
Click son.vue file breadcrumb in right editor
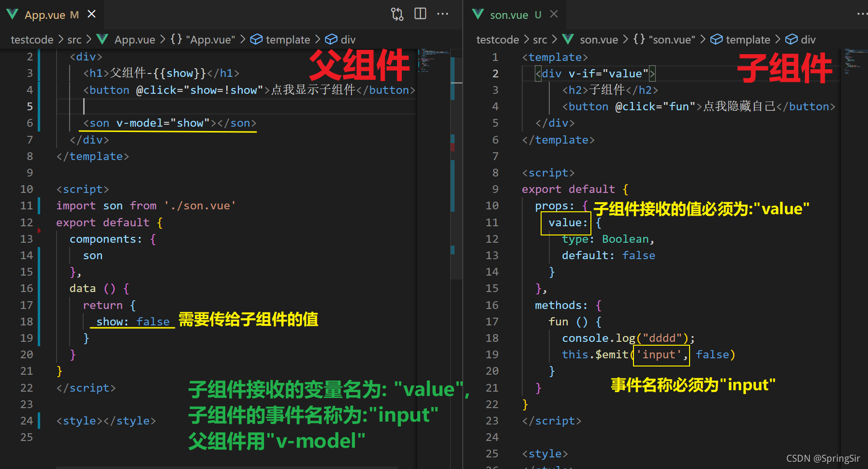coord(599,40)
